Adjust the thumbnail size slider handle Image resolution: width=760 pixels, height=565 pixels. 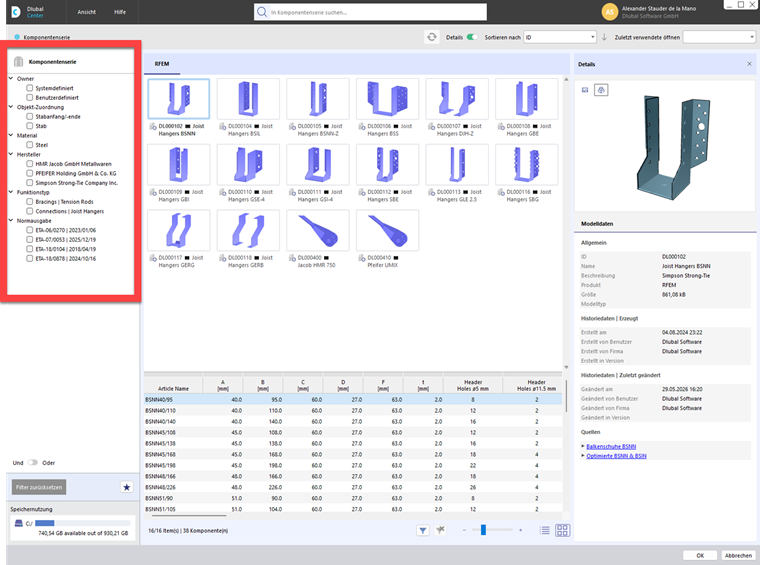pos(483,530)
